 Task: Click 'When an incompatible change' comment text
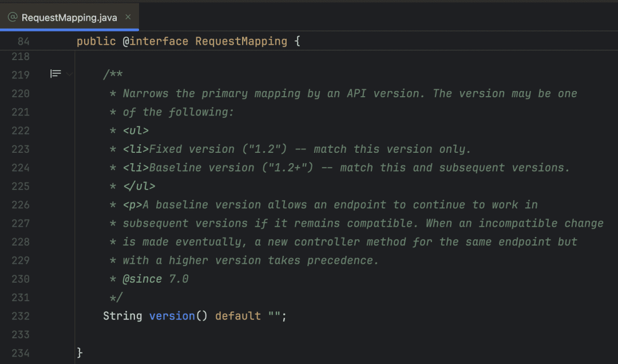pos(515,223)
